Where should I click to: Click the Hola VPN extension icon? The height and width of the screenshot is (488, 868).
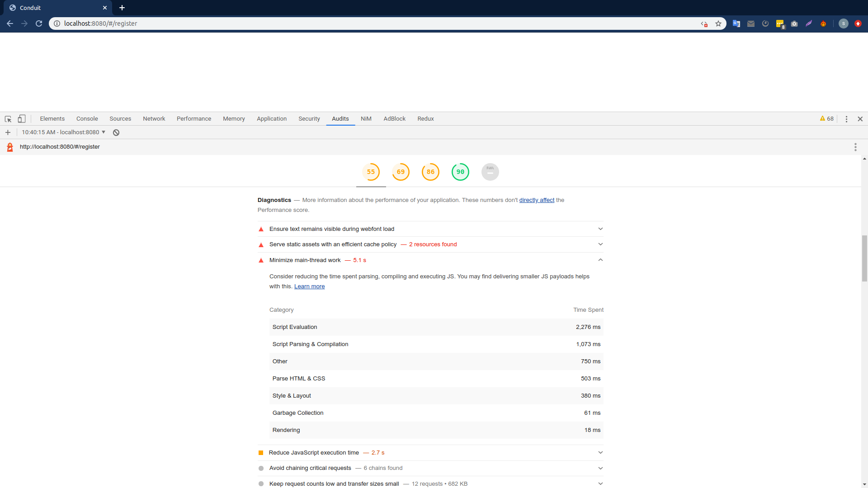click(x=824, y=23)
